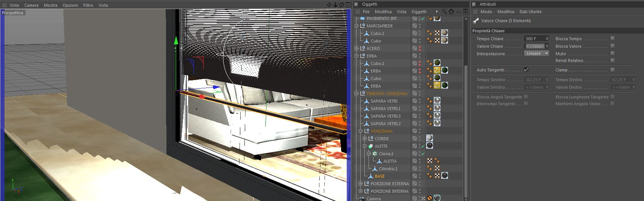Click the search magnifier icon in Oggetti panel
Screen dimensions: 644x201
(444, 12)
